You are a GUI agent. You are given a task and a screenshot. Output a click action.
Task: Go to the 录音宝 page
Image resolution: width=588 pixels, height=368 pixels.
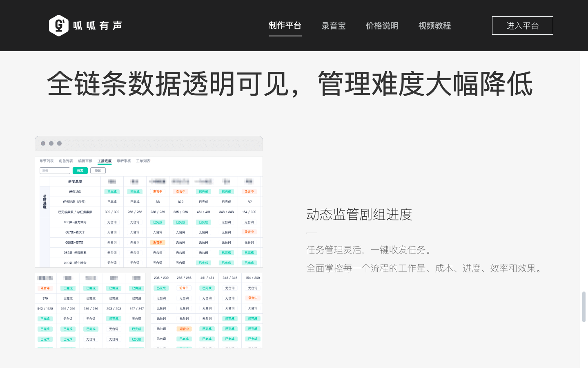[x=334, y=26]
